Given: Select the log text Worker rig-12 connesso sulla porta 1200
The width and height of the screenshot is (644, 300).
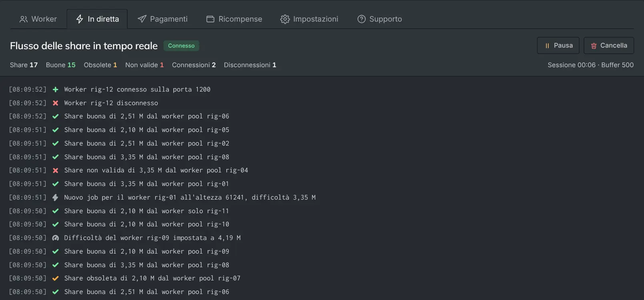Looking at the screenshot, I should click(137, 90).
